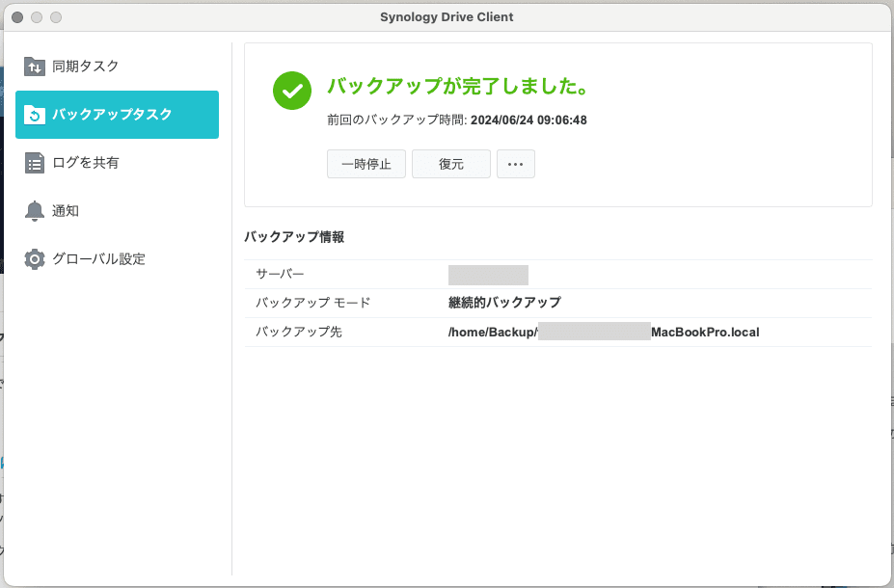The image size is (894, 588).
Task: Click the sync task folder icon
Action: pyautogui.click(x=35, y=67)
